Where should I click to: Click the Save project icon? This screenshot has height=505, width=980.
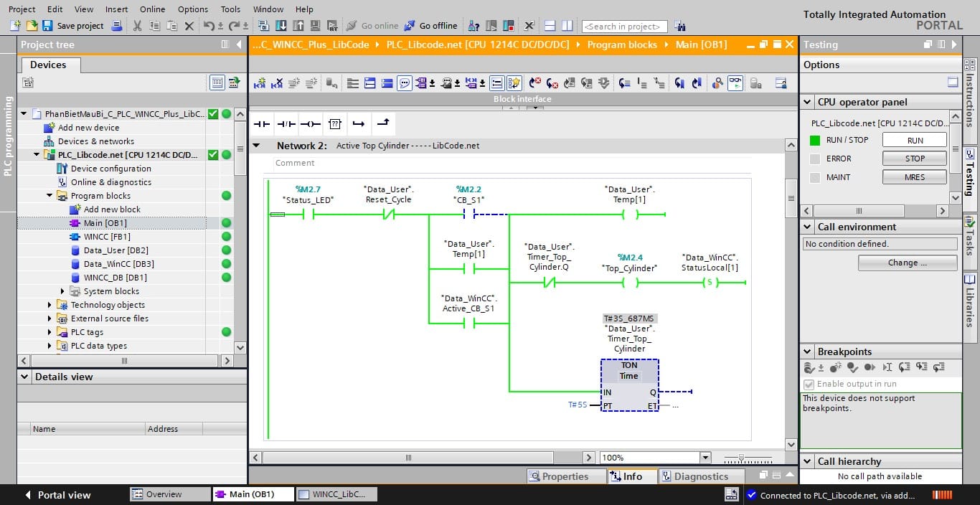pyautogui.click(x=47, y=26)
